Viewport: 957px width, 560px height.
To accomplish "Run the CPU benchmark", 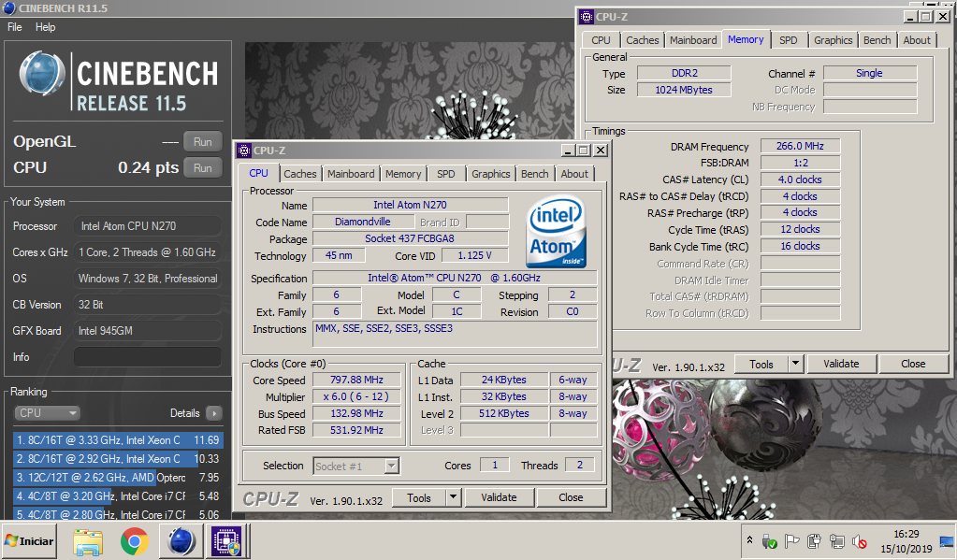I will pos(203,167).
